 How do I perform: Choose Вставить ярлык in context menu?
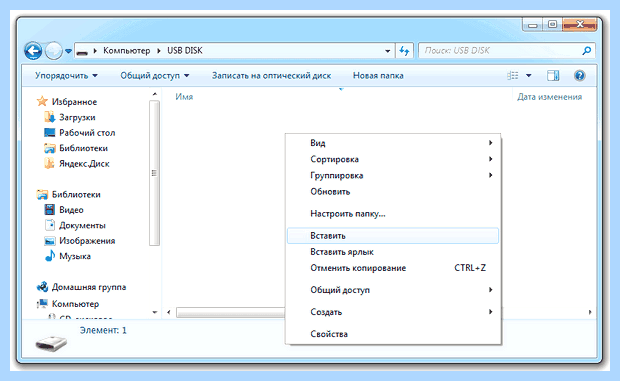pos(393,252)
